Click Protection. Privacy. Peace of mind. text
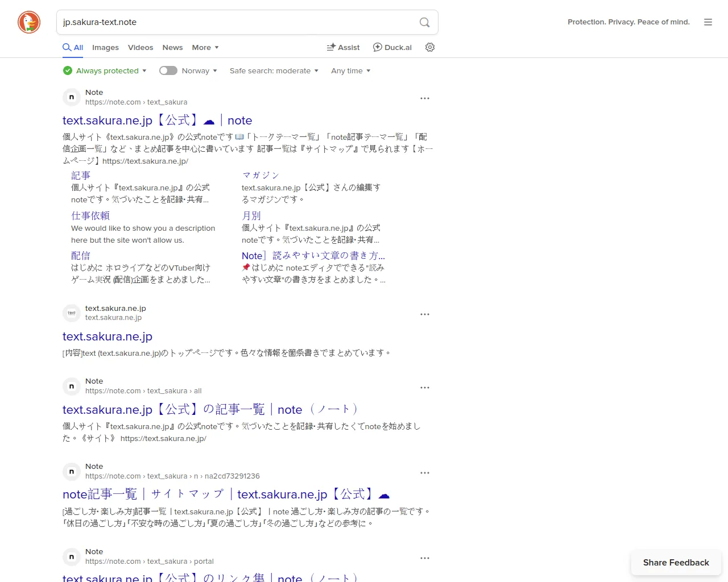This screenshot has width=728, height=582. pos(628,22)
